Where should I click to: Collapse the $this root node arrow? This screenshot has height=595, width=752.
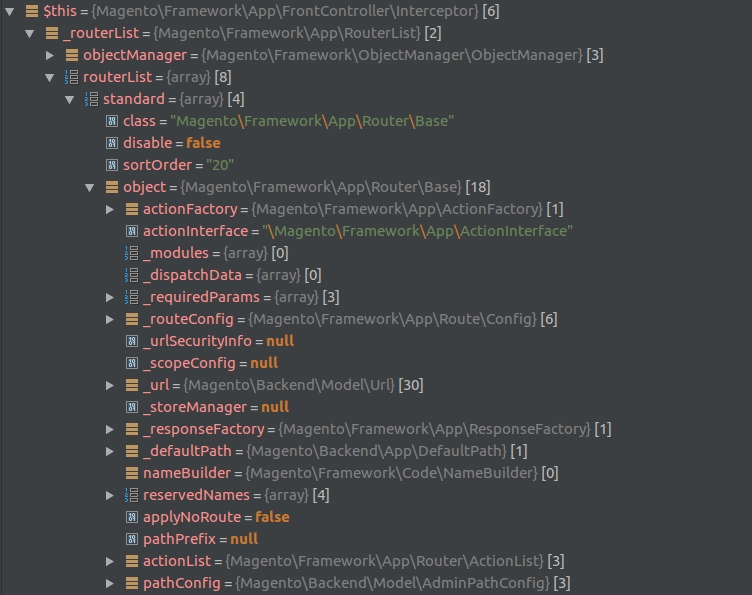pyautogui.click(x=10, y=12)
